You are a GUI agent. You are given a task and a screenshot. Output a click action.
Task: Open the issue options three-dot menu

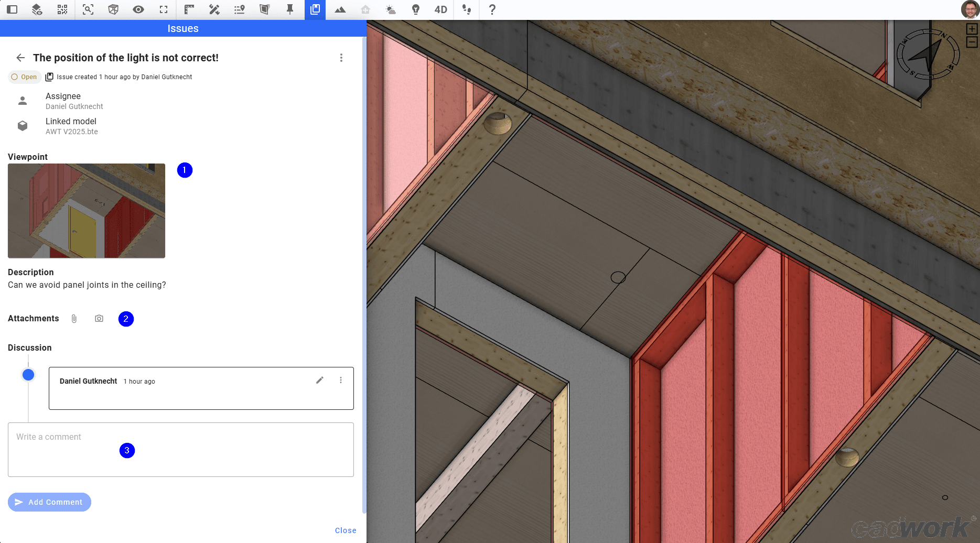tap(341, 58)
